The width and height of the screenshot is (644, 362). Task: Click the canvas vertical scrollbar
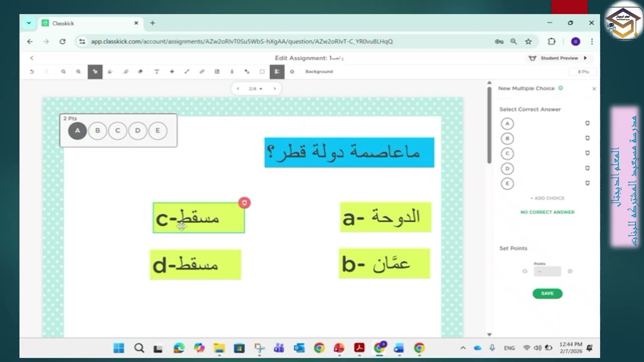click(489, 126)
